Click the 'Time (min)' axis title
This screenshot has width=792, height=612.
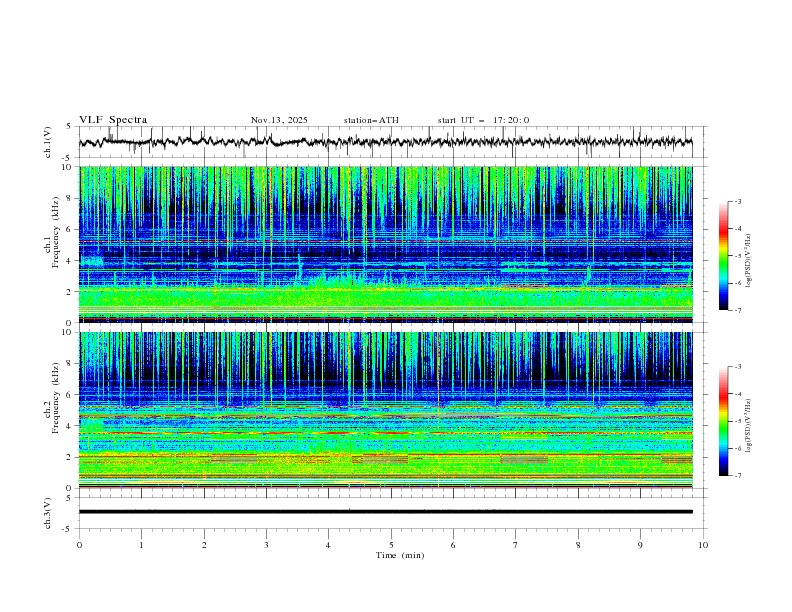(400, 555)
